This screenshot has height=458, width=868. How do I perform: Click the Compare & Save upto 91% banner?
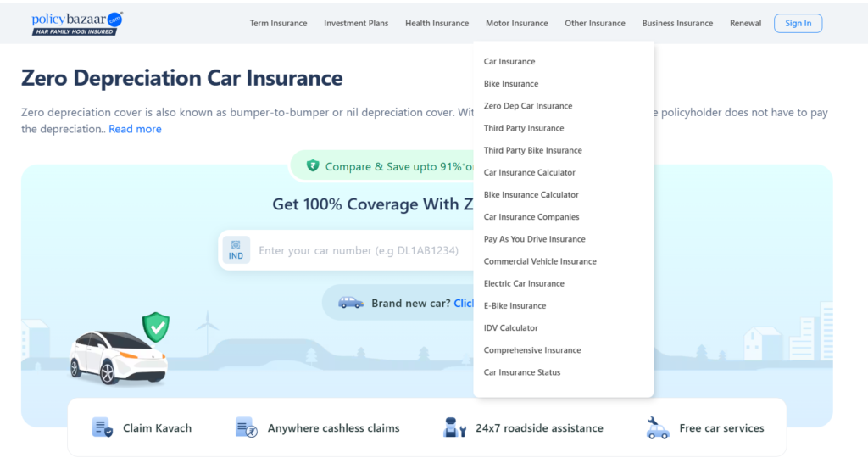tap(382, 166)
